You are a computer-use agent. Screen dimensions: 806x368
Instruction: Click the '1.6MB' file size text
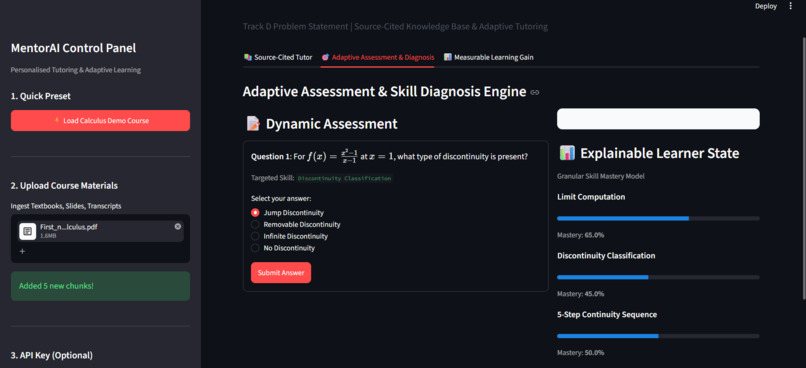[48, 236]
